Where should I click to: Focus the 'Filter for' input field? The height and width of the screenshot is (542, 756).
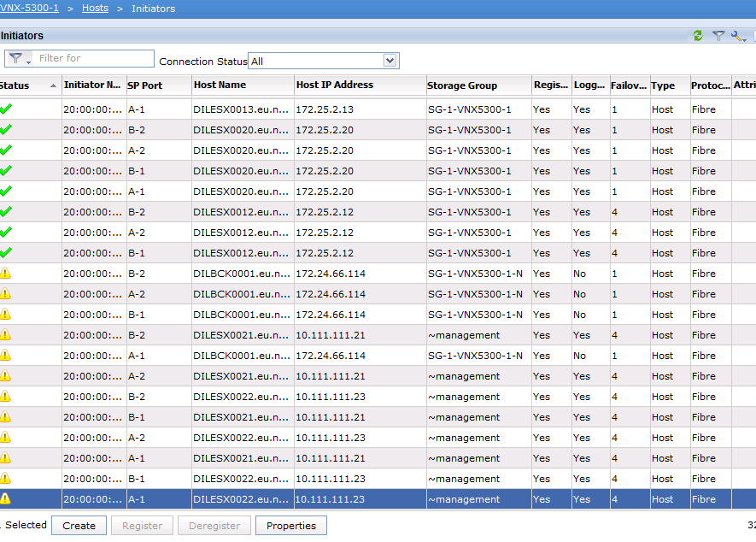(x=94, y=58)
